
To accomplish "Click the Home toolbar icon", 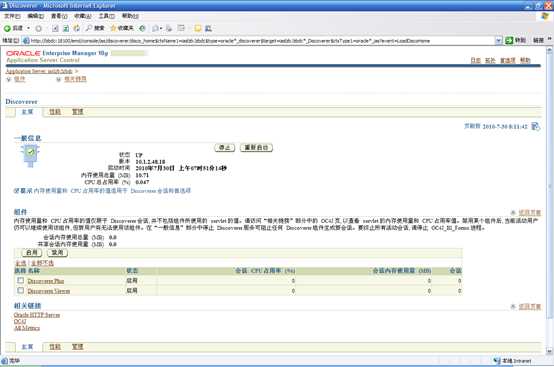I will pos(77,28).
